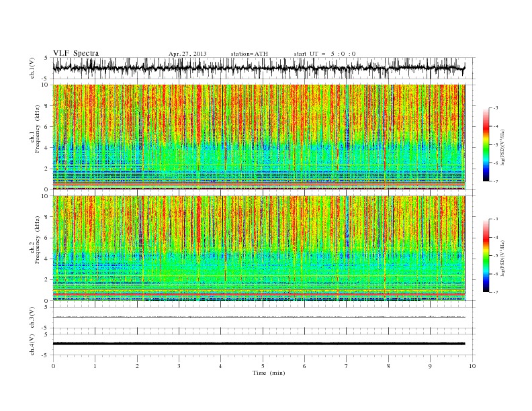
Task: Click the ch.1 voltage waveform trace panel
Action: coord(263,68)
